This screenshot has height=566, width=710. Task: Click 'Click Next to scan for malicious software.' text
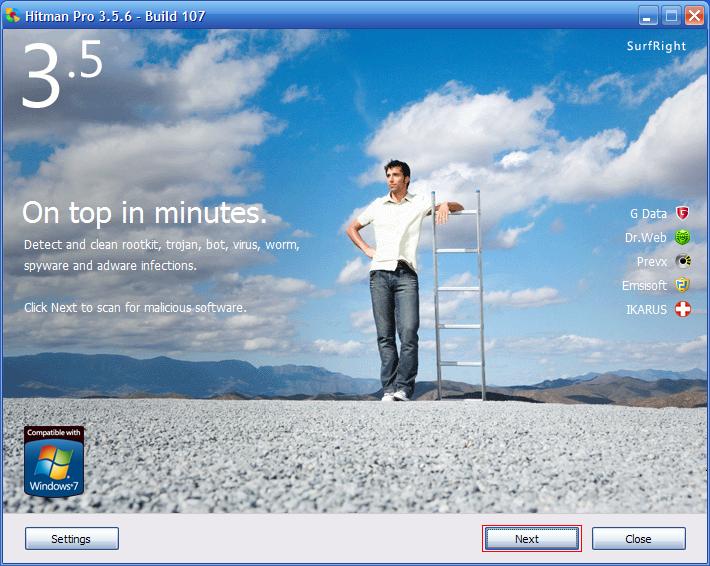point(135,307)
